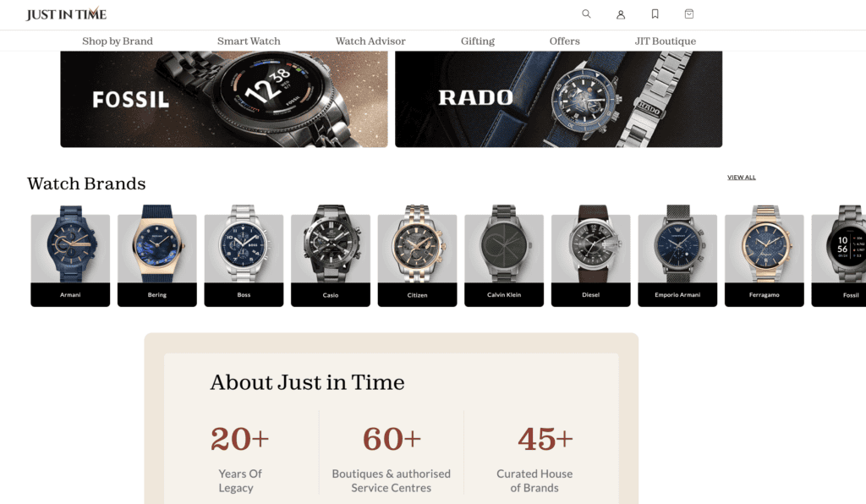Click the VIEW ALL brands link
This screenshot has height=504, width=866.
tap(741, 178)
